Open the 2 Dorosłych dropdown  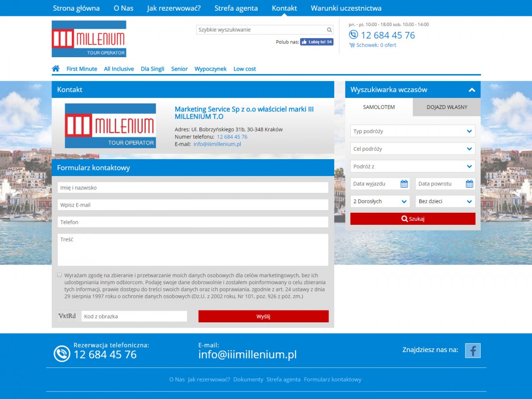click(380, 201)
